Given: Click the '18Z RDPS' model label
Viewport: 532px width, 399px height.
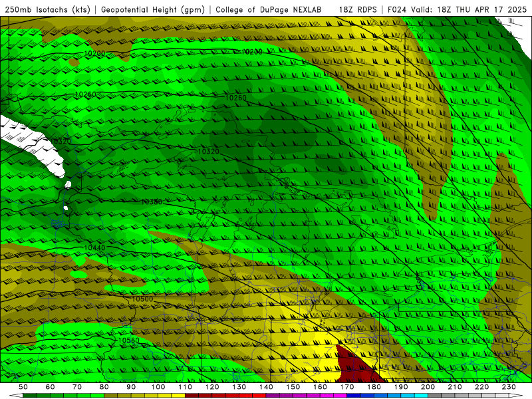Looking at the screenshot, I should [x=358, y=10].
